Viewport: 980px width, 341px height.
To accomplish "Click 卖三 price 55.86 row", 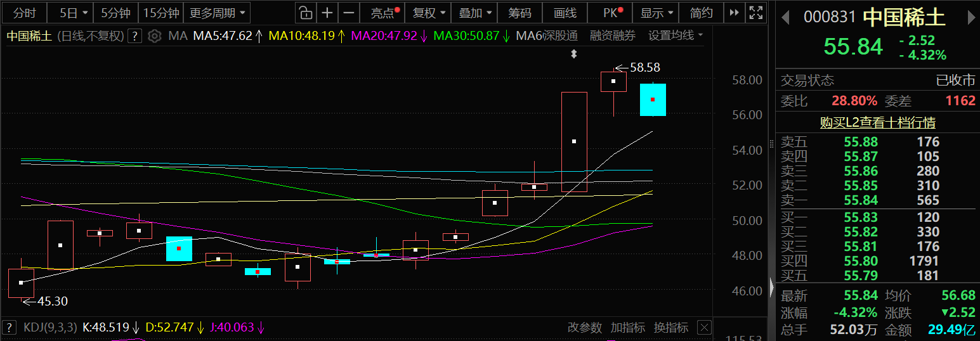I will [877, 171].
